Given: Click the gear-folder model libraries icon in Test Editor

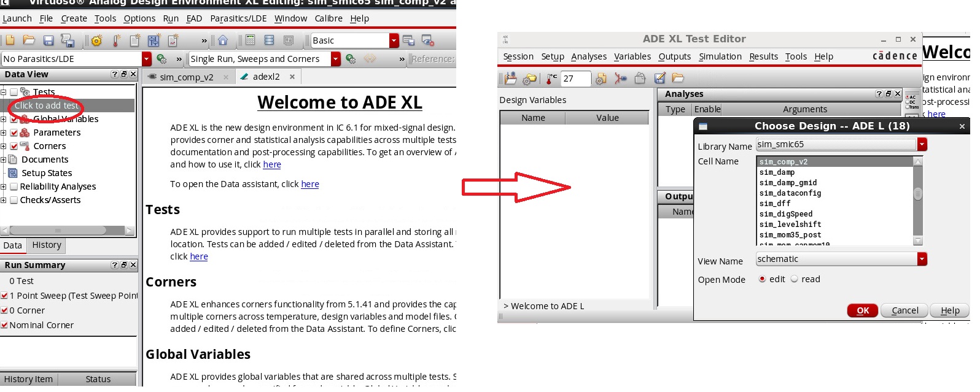Looking at the screenshot, I should [529, 79].
